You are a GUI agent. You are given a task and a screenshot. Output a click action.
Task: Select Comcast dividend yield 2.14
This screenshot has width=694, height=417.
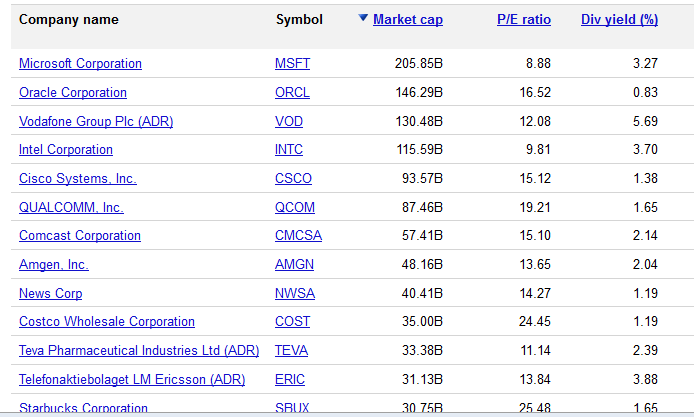pos(645,236)
